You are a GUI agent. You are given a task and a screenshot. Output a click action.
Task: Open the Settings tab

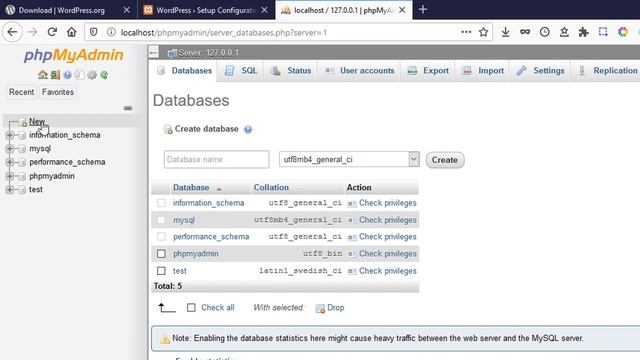tap(540, 71)
